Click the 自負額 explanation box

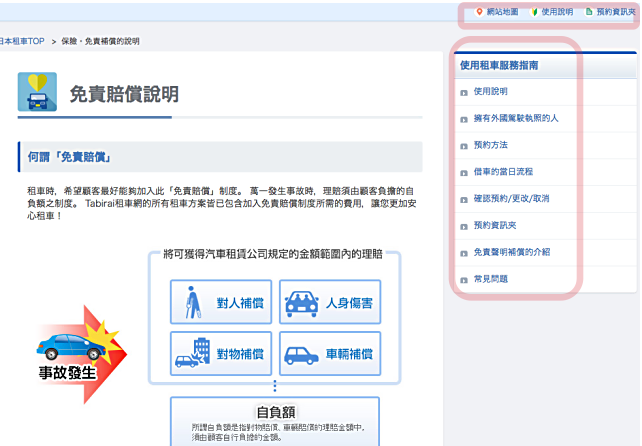[x=275, y=422]
